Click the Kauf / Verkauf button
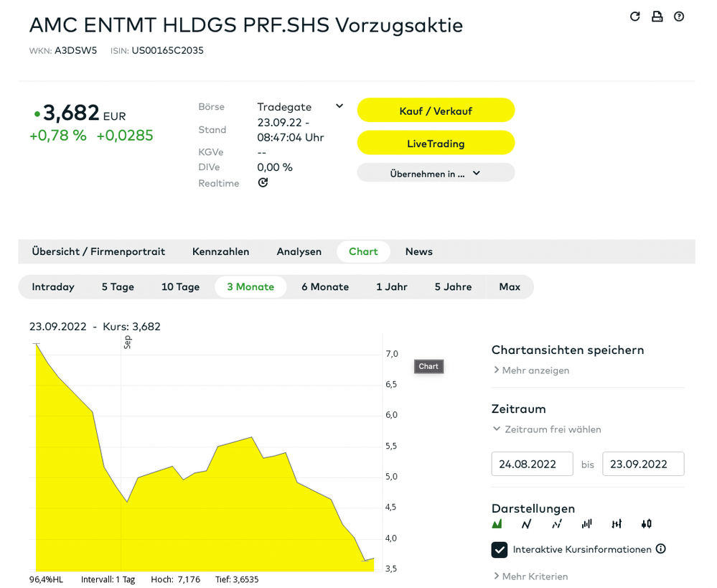Screen dimensions: 717x588 pyautogui.click(x=436, y=111)
